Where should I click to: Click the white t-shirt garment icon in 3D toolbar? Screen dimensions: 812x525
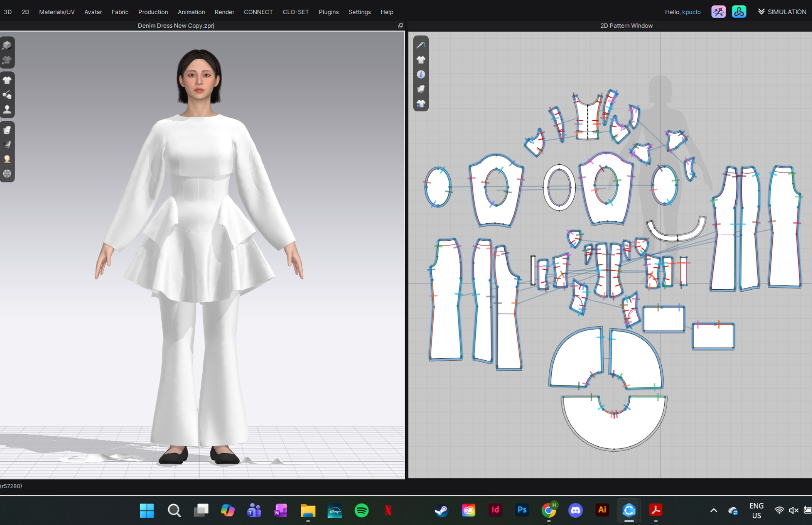(7, 80)
